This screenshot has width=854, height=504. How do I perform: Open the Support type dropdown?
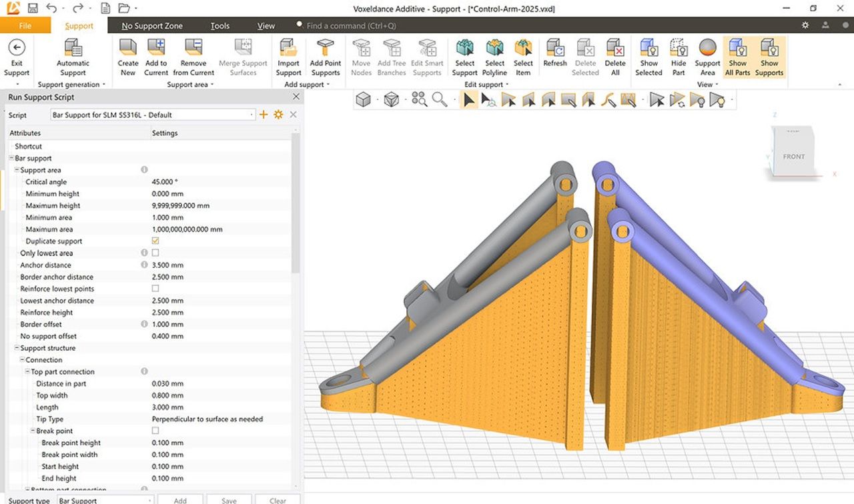tap(105, 500)
